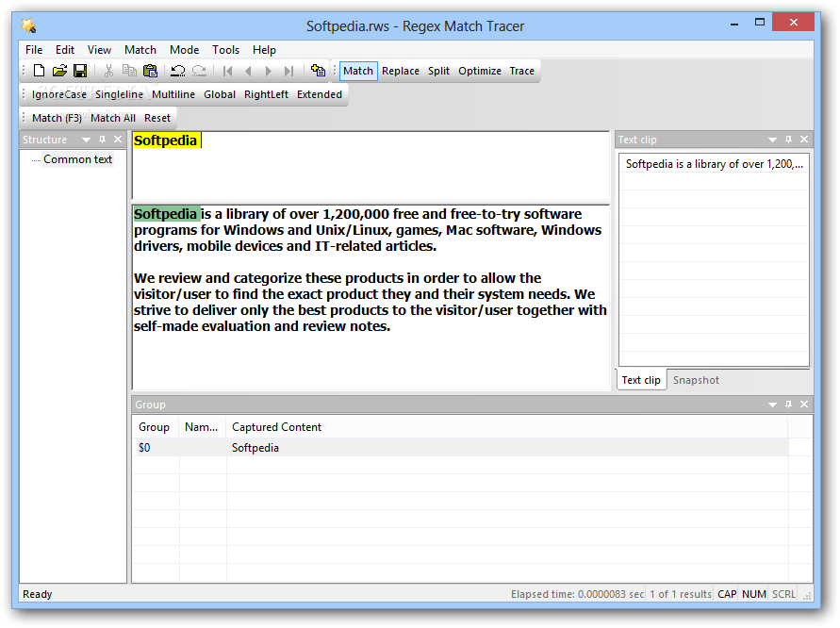
Task: Jump to the first match icon
Action: pos(227,71)
